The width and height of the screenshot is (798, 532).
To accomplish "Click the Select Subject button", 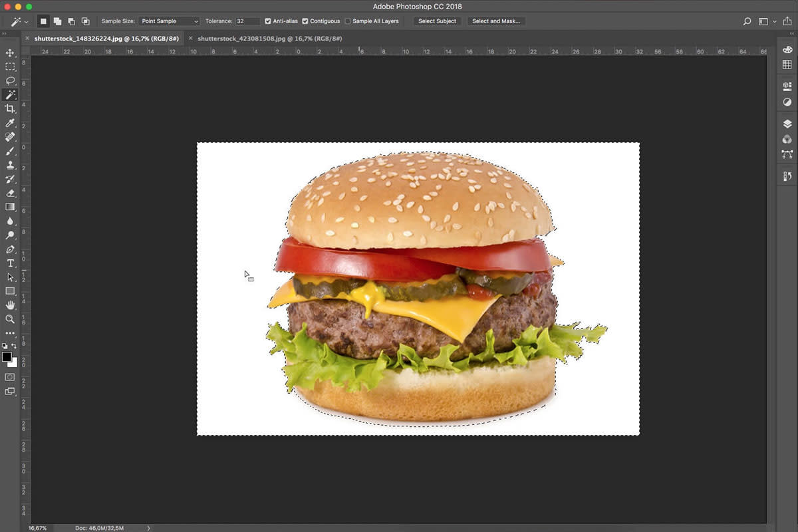I will coord(437,21).
